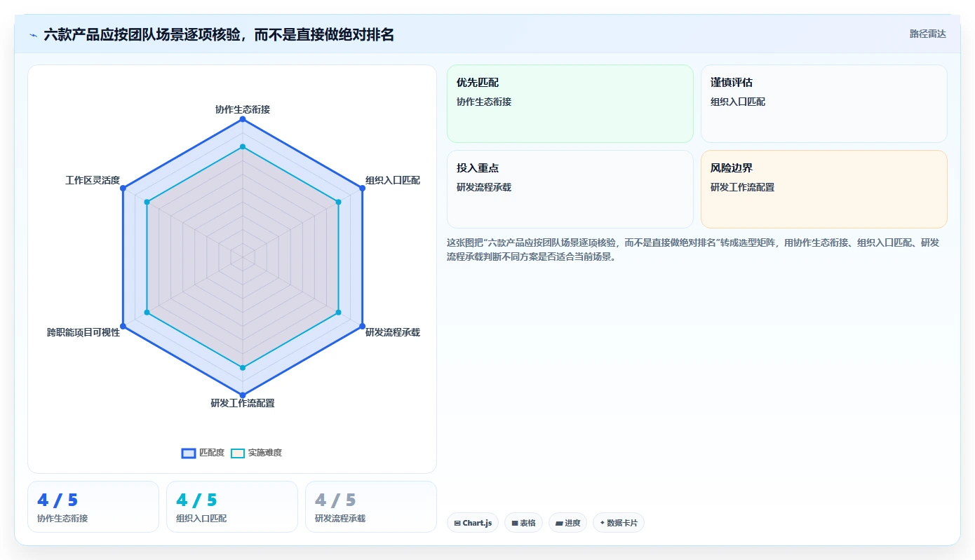This screenshot has width=975, height=560.
Task: Click the 研发工作流配置 radar axis label
Action: click(243, 403)
